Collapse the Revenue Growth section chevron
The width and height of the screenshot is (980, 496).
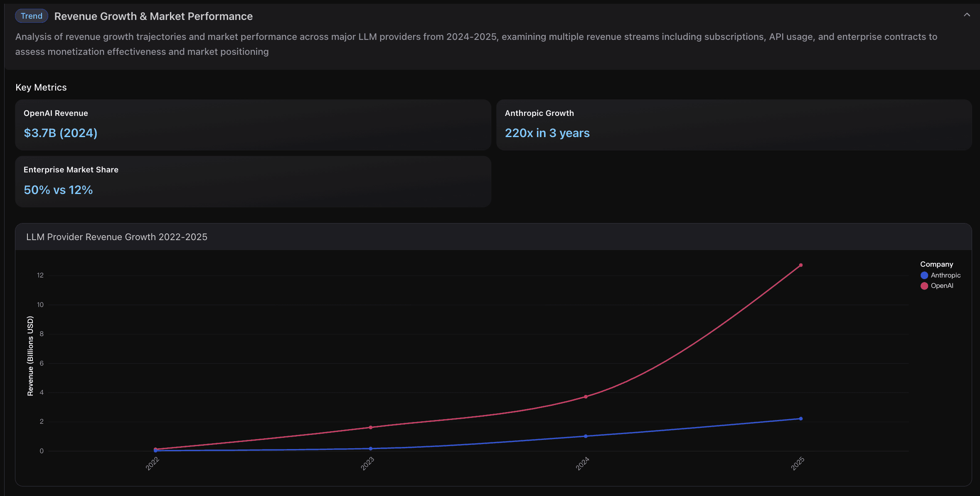pos(967,15)
